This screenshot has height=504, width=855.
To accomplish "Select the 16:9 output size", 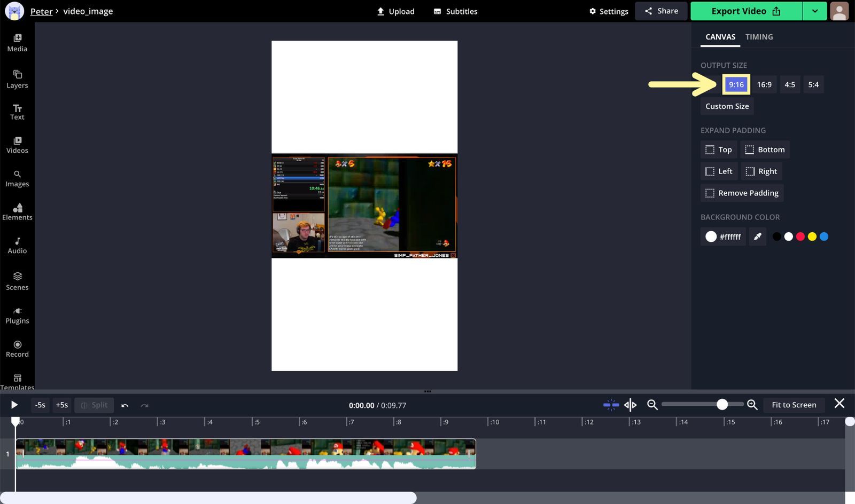I will [764, 84].
